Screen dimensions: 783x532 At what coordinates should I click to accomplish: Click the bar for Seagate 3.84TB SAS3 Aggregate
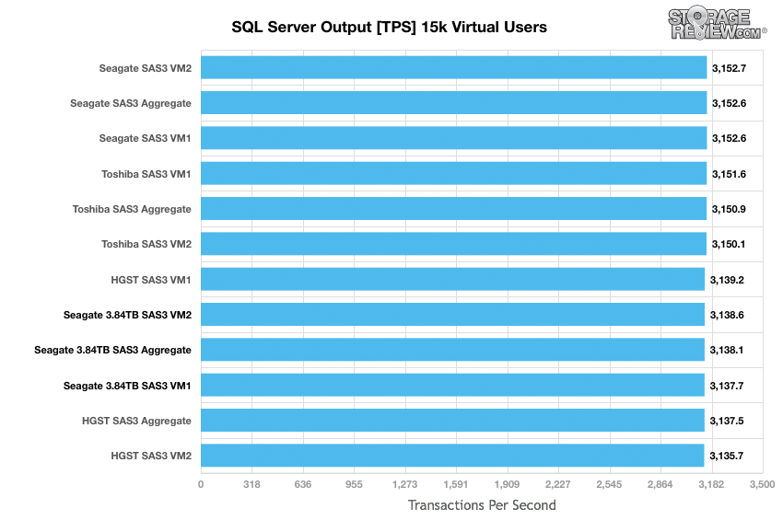click(x=453, y=350)
